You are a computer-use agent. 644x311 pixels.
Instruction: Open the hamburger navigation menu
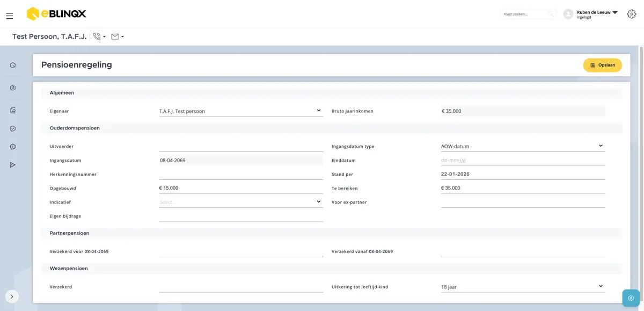tap(9, 16)
